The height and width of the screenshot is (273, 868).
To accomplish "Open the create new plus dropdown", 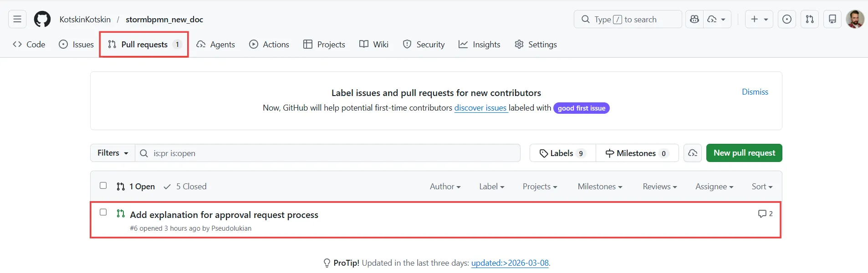I will coord(759,19).
